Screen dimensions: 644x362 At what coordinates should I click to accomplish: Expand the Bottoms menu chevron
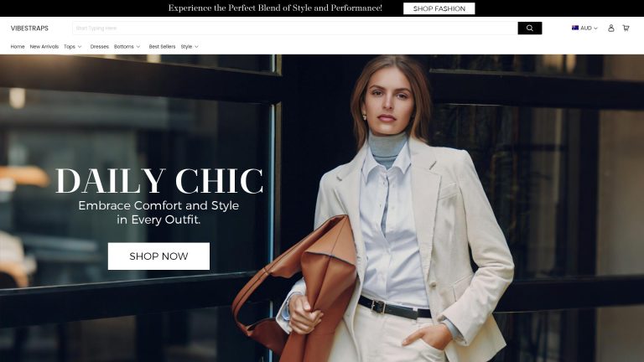click(138, 47)
